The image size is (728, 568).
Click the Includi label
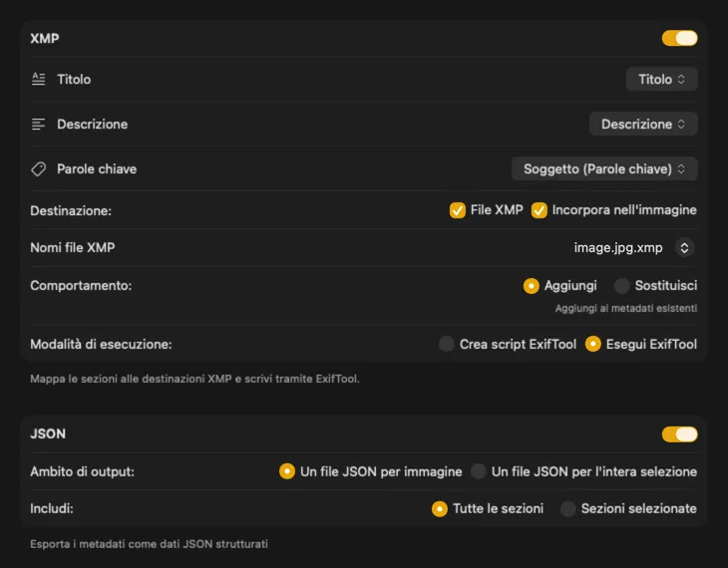(x=52, y=508)
